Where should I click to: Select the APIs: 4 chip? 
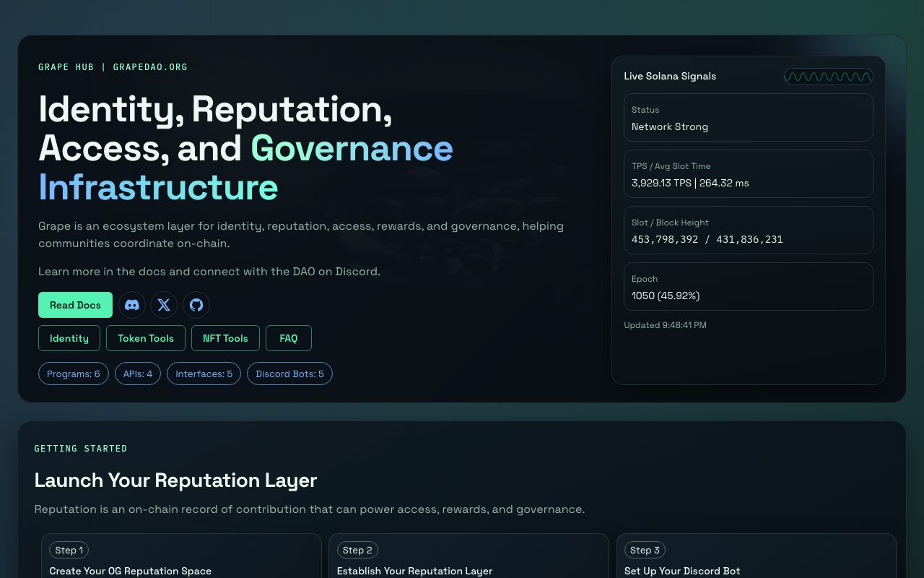coord(138,374)
